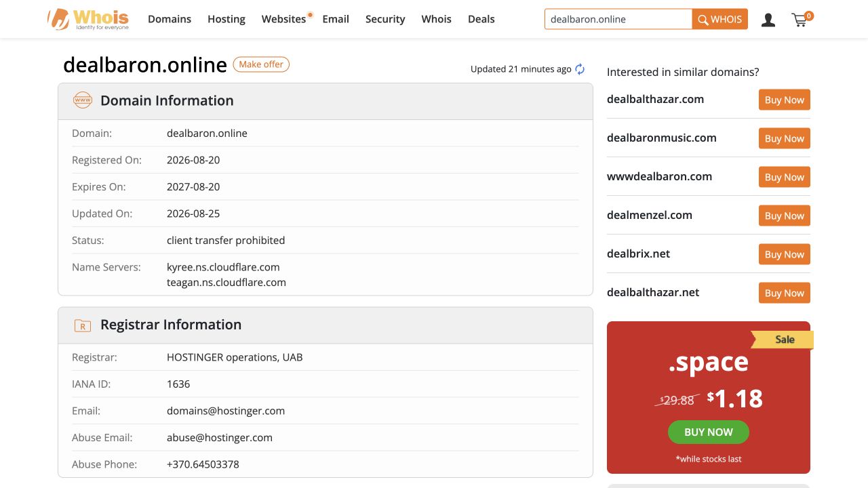Select the dealbalthazar.com suggestion text
The height and width of the screenshot is (488, 868).
click(x=655, y=99)
